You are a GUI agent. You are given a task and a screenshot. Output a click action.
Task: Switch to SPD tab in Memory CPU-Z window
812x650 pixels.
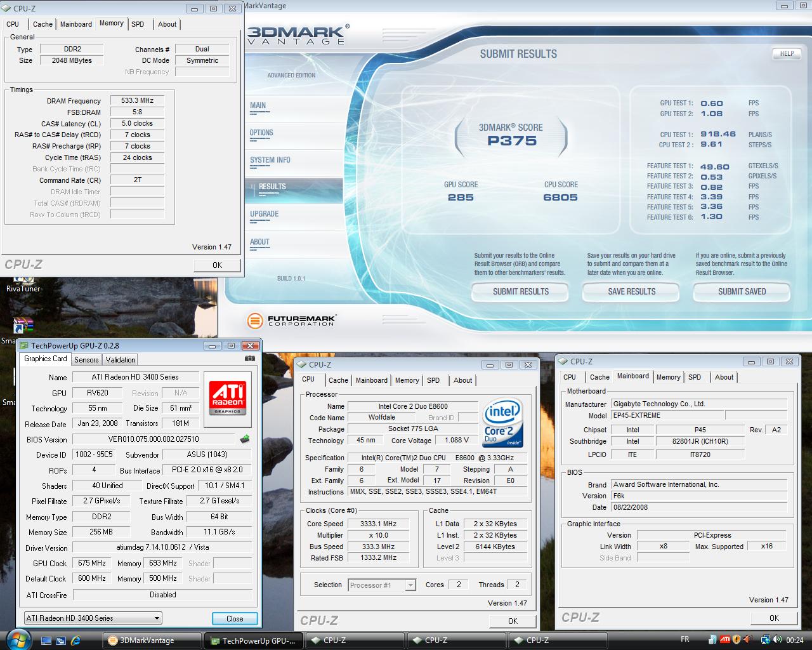[x=138, y=24]
